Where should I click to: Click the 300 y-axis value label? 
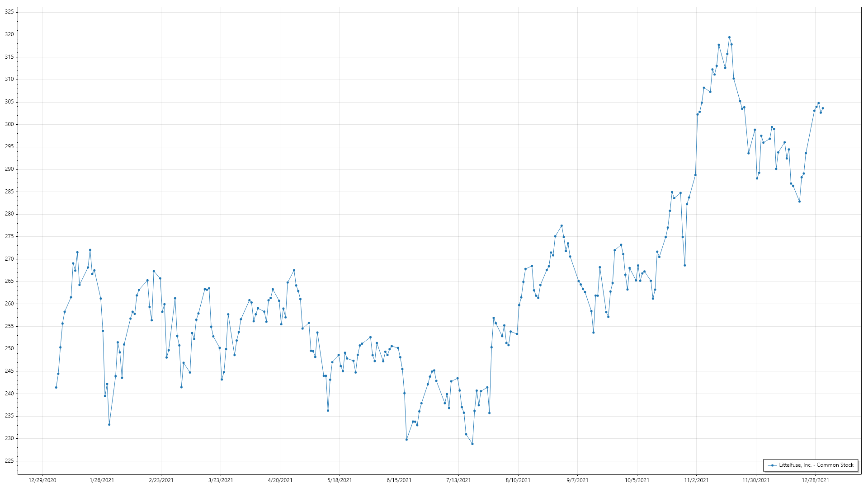(9, 124)
